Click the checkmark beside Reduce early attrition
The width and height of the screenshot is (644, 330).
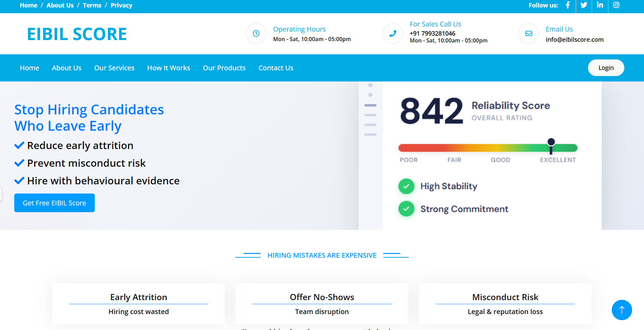[19, 145]
